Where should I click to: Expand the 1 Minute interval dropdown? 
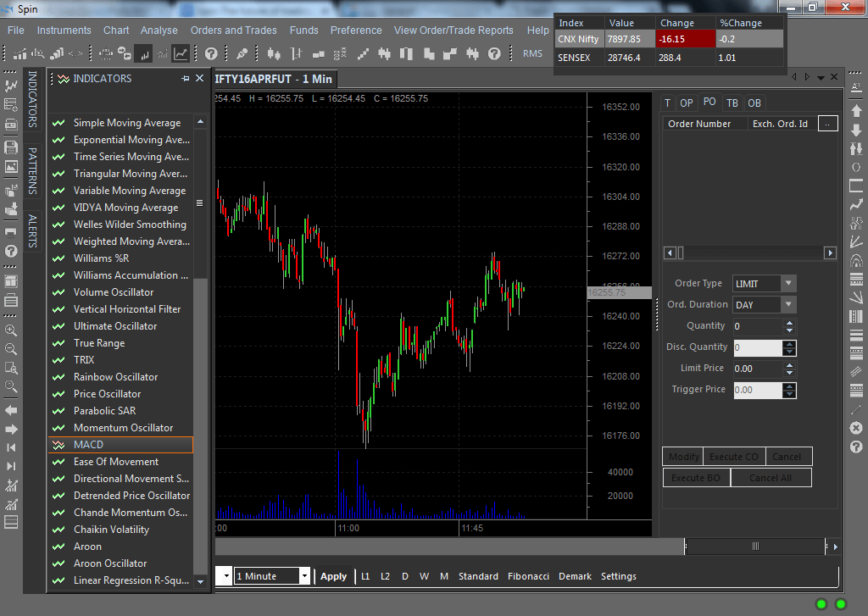(x=304, y=576)
